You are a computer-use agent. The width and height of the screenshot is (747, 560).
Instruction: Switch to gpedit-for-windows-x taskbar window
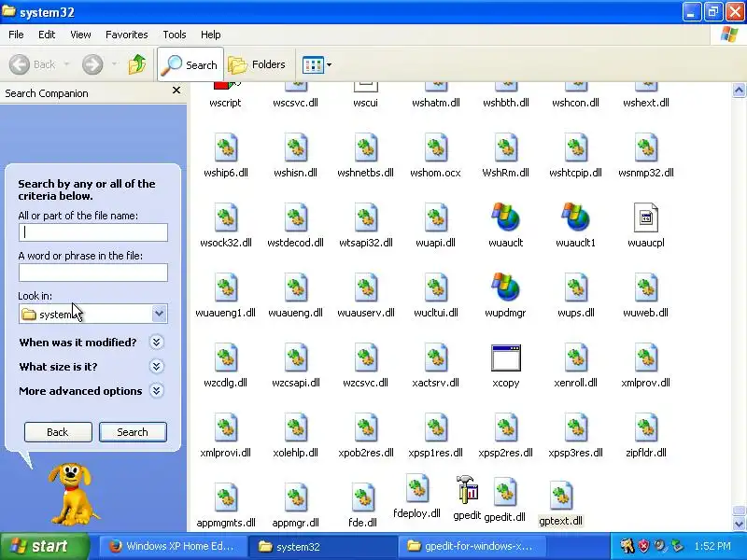tap(472, 546)
